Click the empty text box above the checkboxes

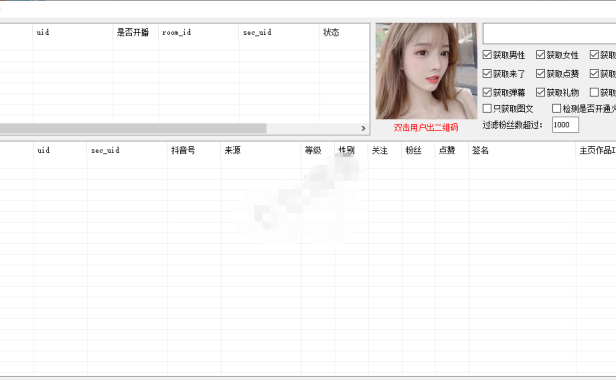tap(549, 33)
